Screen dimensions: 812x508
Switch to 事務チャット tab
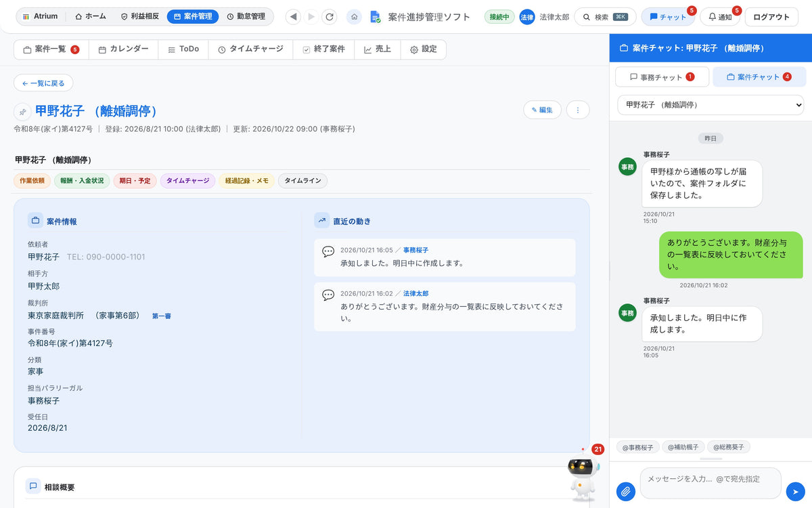[662, 77]
